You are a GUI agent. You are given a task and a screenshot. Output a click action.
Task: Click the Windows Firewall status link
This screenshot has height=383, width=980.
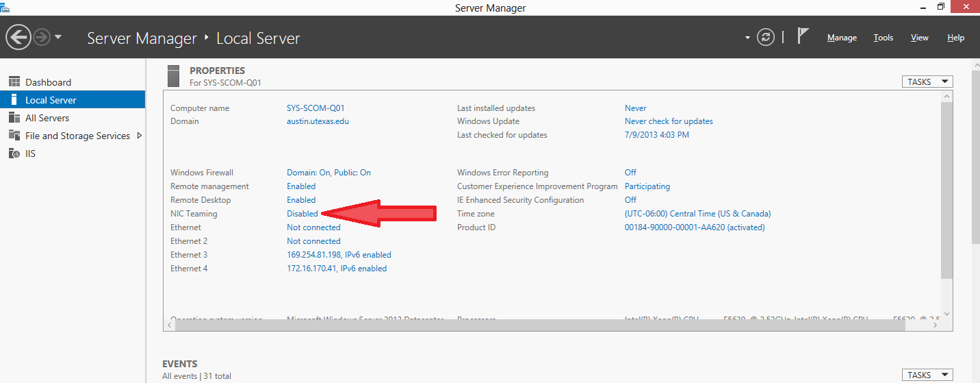tap(328, 173)
